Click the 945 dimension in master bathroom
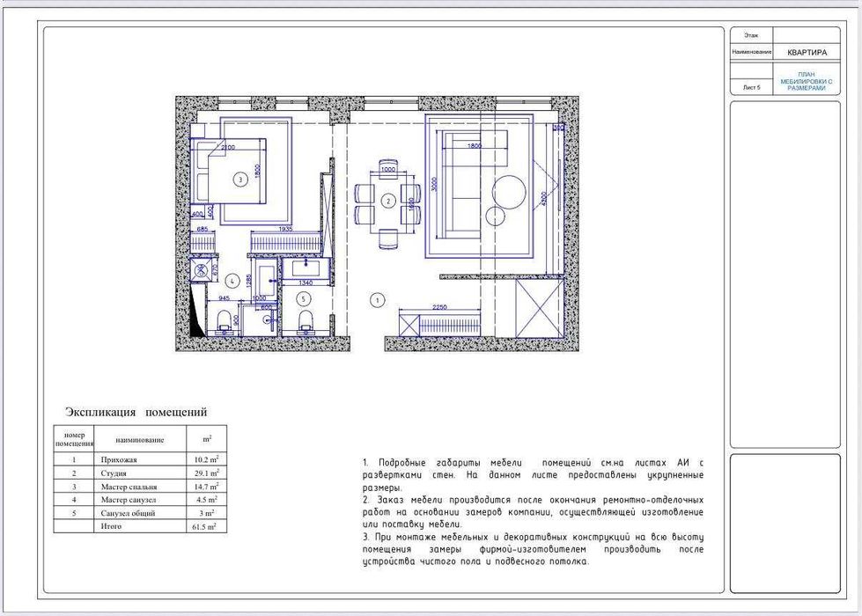Screen dimensions: 862x616 tap(225, 298)
